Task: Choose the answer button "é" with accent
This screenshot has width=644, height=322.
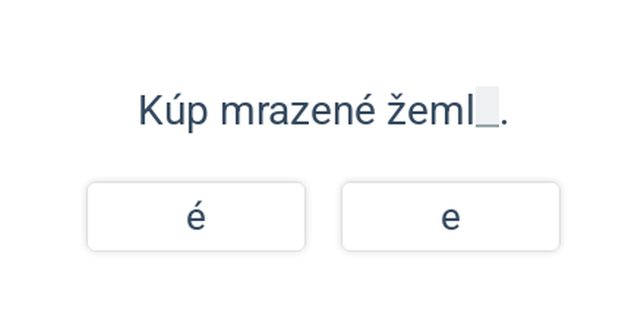Action: pyautogui.click(x=196, y=217)
